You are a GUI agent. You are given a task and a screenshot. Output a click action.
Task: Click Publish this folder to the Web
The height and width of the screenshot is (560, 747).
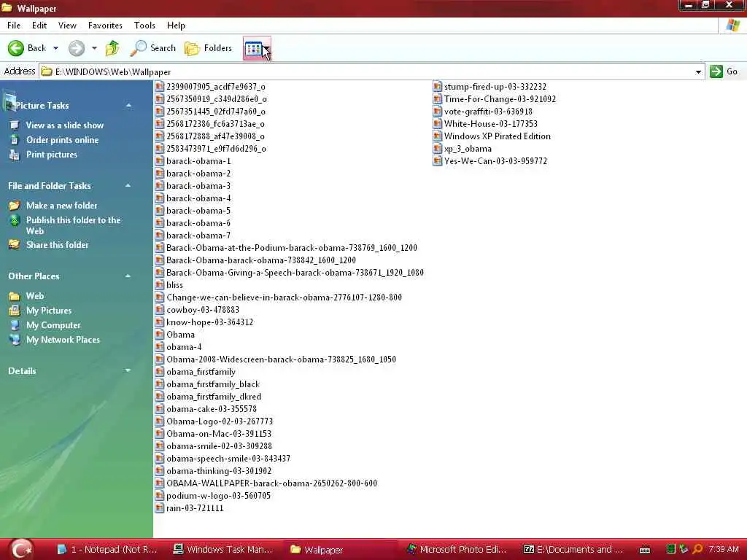tap(73, 225)
